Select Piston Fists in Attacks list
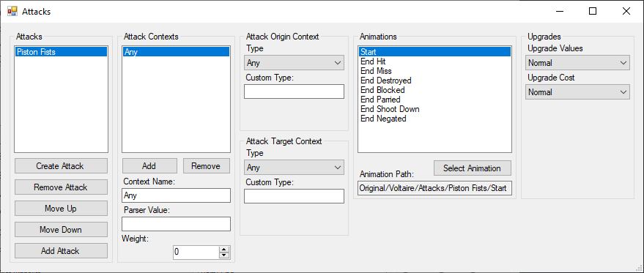Image resolution: width=644 pixels, height=273 pixels. click(61, 52)
